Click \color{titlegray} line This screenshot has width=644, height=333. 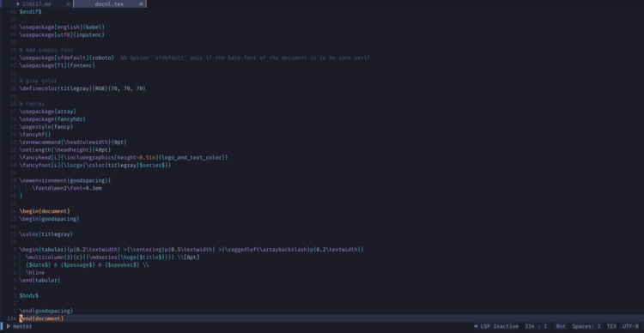point(46,234)
